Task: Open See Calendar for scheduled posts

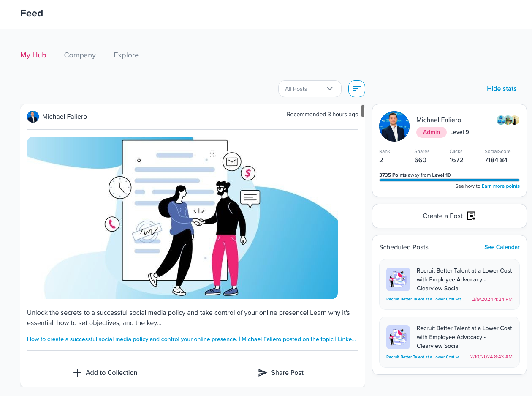Action: click(502, 247)
